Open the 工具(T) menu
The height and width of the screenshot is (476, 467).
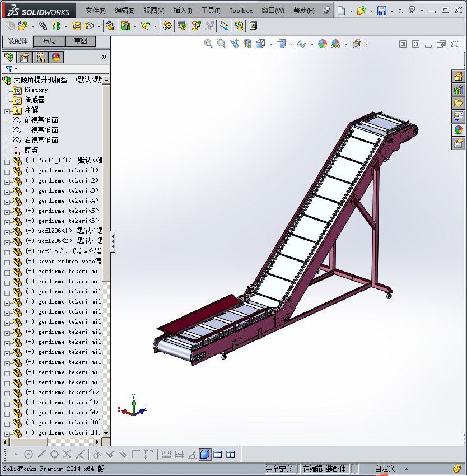211,11
